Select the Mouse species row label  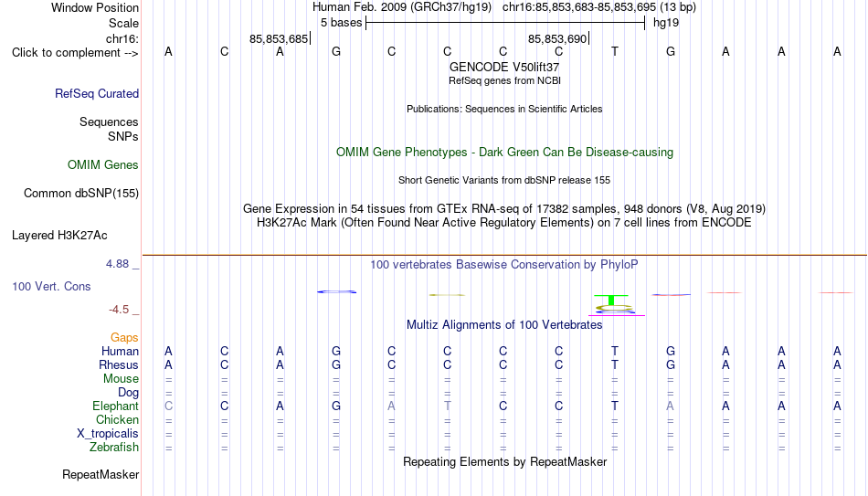121,379
